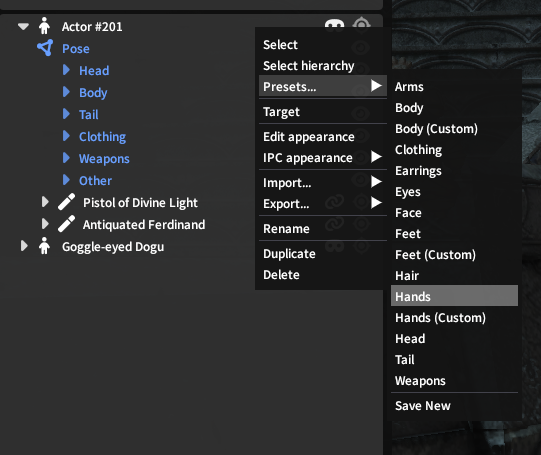541x455 pixels.
Task: Choose Select hierarchy in the context menu
Action: [x=323, y=66]
